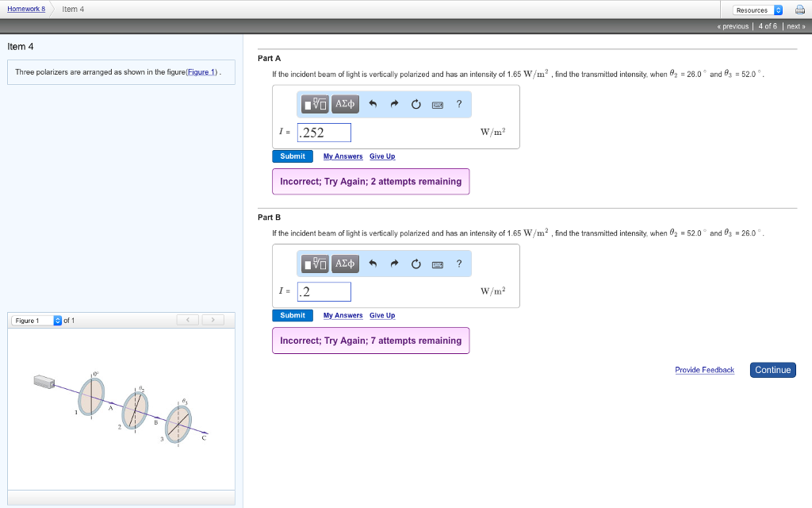This screenshot has height=508, width=812.
Task: Select the '4 of 6' item counter
Action: pos(768,26)
